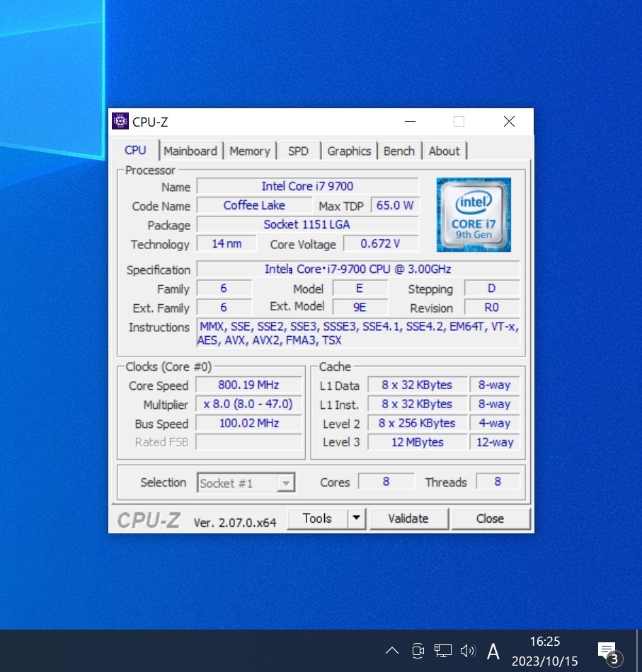Click the Bus Speed value '100.02 MHz'
This screenshot has height=672, width=642.
(x=248, y=423)
